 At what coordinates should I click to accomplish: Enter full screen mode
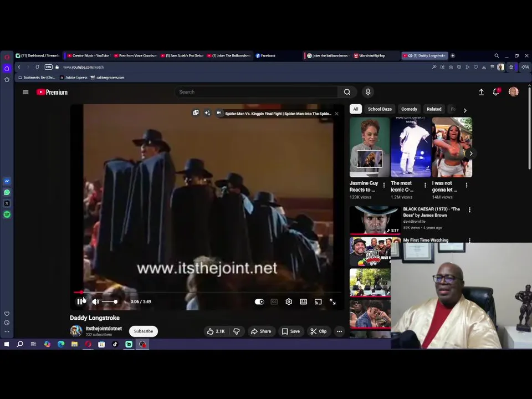[x=332, y=301]
